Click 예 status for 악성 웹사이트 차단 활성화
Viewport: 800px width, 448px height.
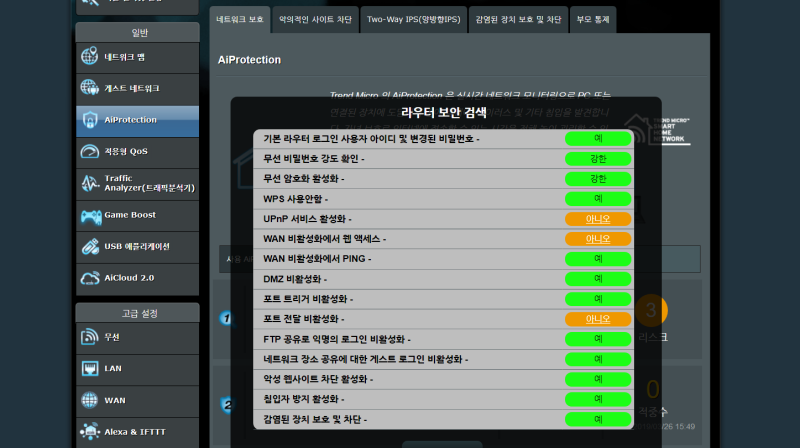pyautogui.click(x=598, y=379)
